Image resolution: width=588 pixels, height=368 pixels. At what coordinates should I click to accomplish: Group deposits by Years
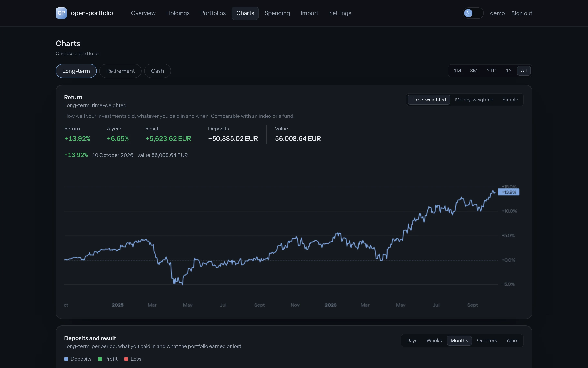[512, 340]
